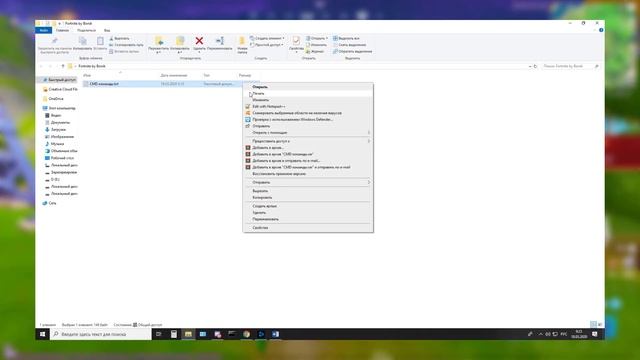
Task: Click Select all (Выделить все) in ribbon
Action: coord(346,38)
